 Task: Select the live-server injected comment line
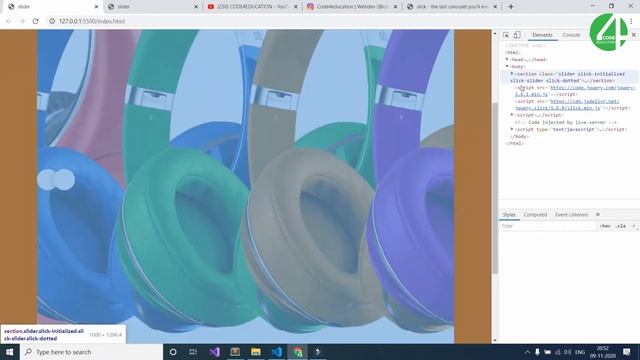[x=566, y=122]
